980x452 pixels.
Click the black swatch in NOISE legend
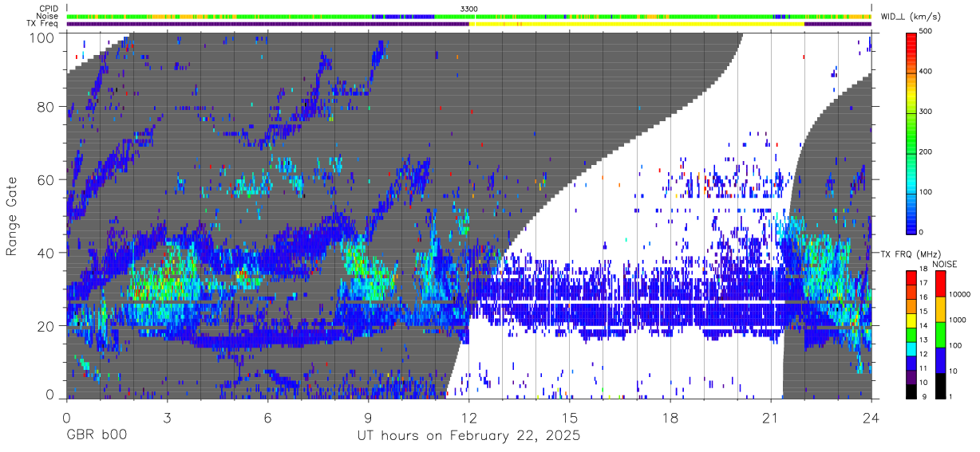(940, 385)
